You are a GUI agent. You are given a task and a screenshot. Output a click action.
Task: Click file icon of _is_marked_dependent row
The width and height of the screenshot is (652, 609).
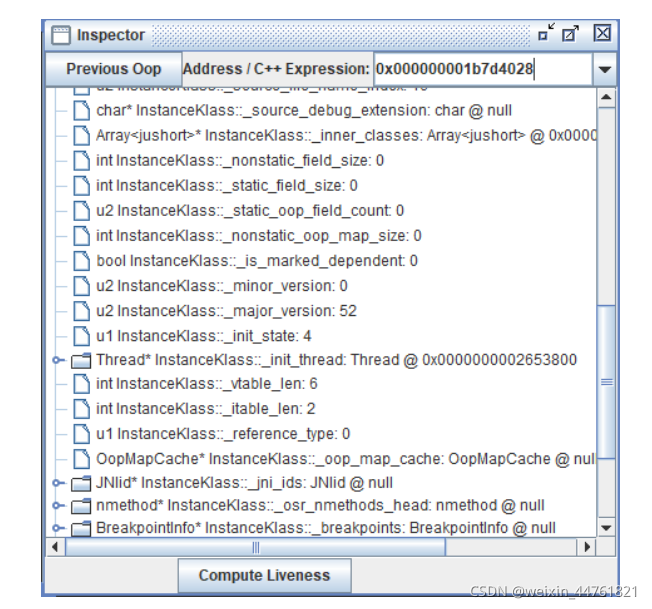[81, 261]
